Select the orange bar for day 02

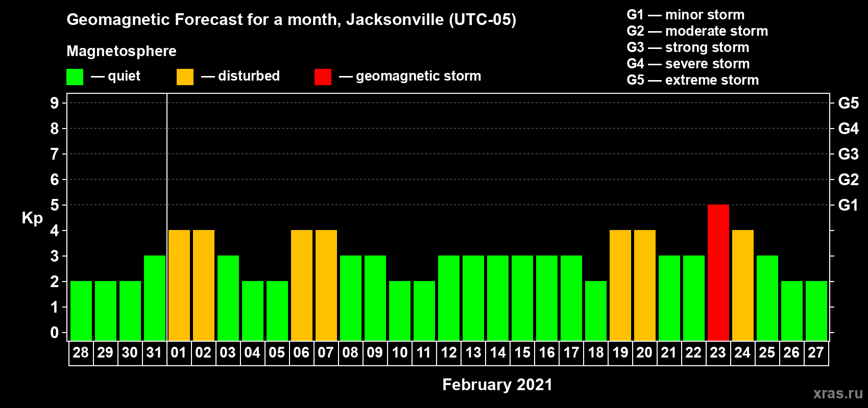[204, 286]
